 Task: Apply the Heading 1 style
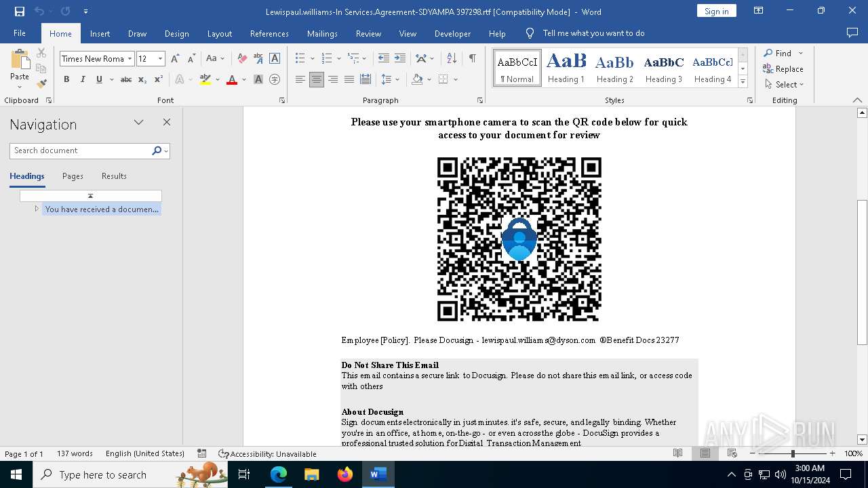coord(566,68)
